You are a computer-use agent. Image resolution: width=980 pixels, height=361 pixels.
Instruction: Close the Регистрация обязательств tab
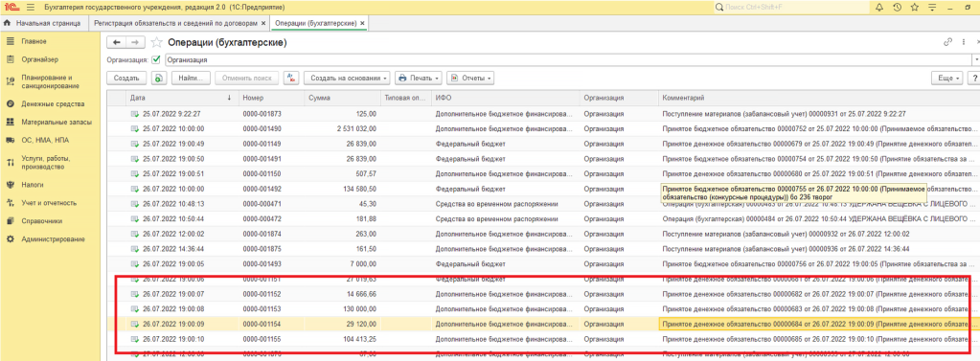[262, 23]
